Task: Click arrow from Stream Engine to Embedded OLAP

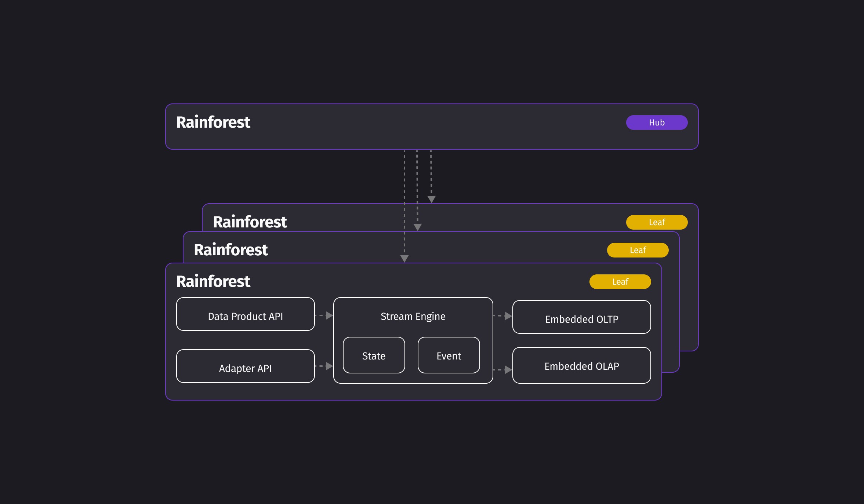Action: pos(503,370)
